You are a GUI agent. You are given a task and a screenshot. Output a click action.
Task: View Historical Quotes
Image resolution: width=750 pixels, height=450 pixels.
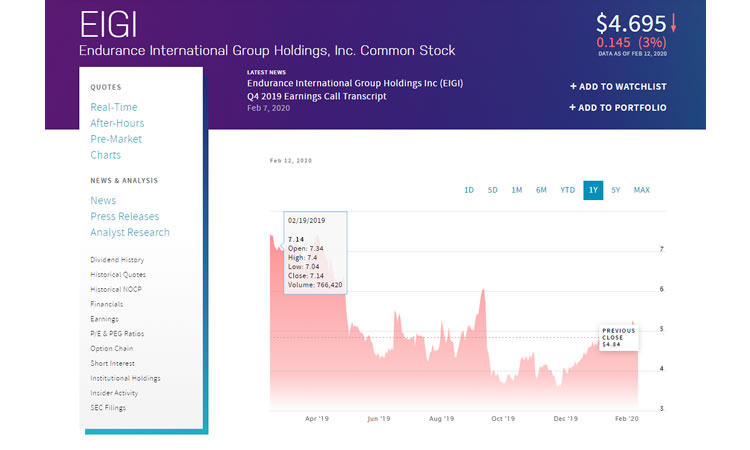pos(118,274)
